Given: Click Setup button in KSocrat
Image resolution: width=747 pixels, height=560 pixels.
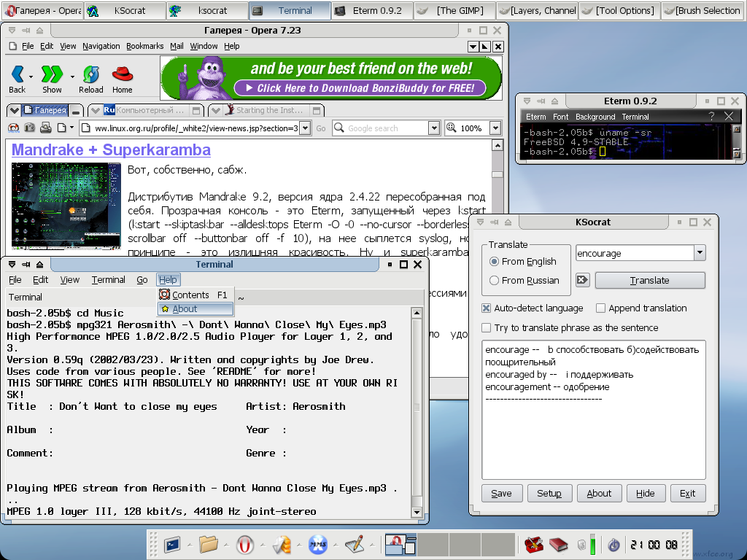Looking at the screenshot, I should tap(549, 494).
